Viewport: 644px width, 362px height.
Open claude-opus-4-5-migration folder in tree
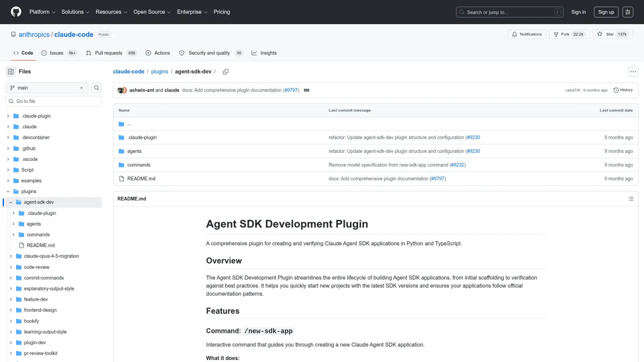point(52,256)
